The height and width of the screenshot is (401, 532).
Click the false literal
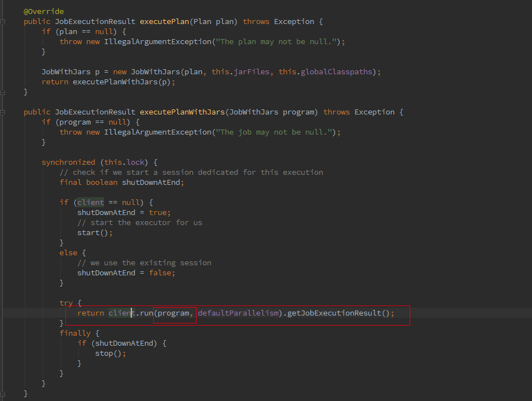point(160,273)
